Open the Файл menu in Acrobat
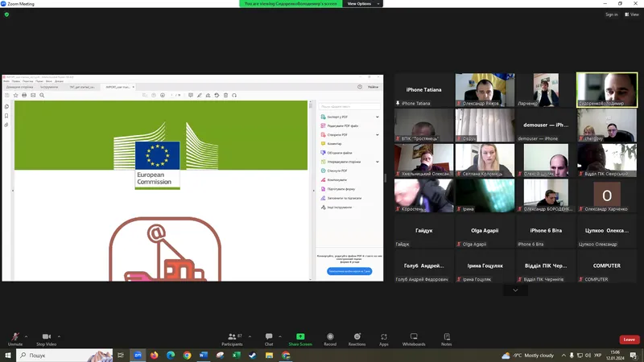644x362 pixels. coord(6,81)
